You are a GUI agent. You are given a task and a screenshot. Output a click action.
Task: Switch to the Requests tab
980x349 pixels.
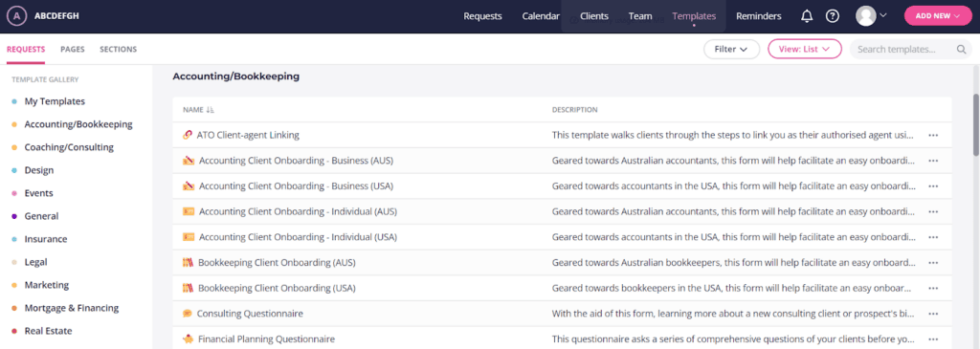coord(26,50)
